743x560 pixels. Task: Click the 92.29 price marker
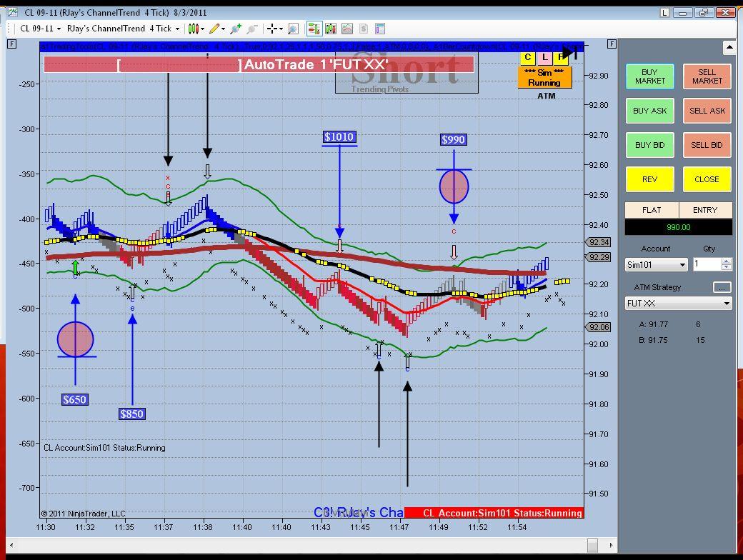pyautogui.click(x=599, y=257)
